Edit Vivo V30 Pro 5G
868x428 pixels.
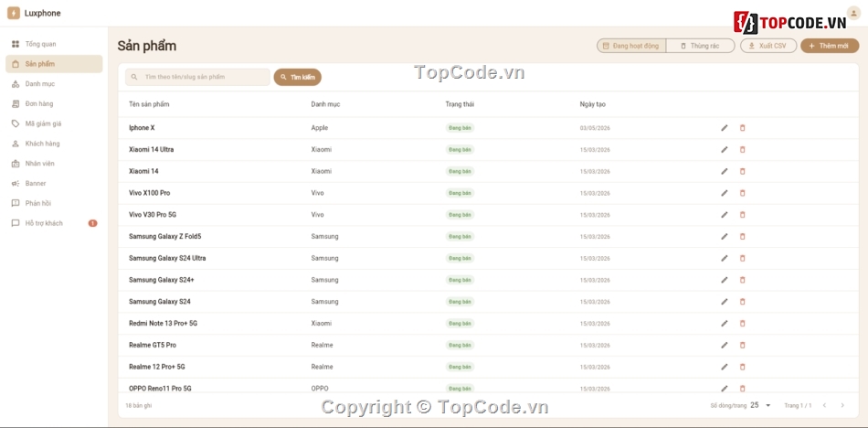(724, 215)
